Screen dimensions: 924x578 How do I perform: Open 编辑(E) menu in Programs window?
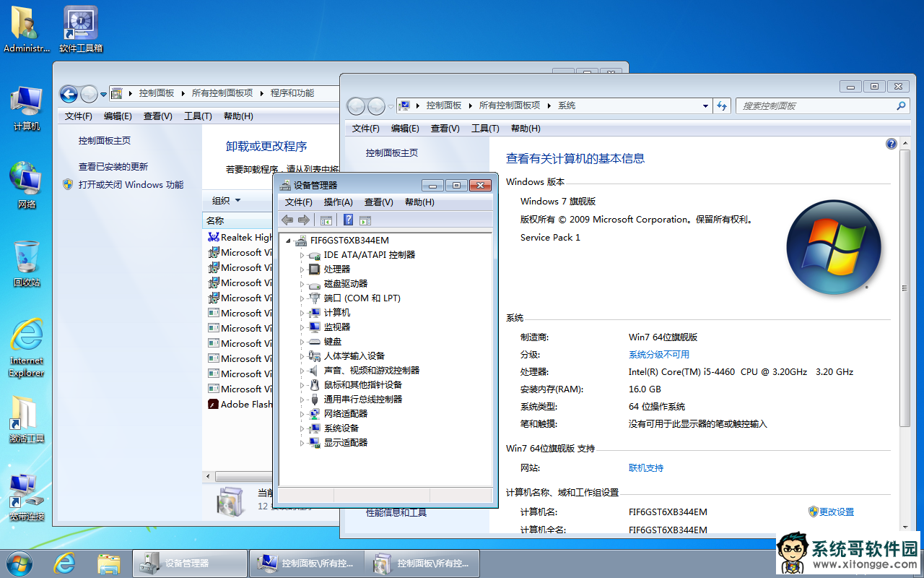[x=118, y=116]
